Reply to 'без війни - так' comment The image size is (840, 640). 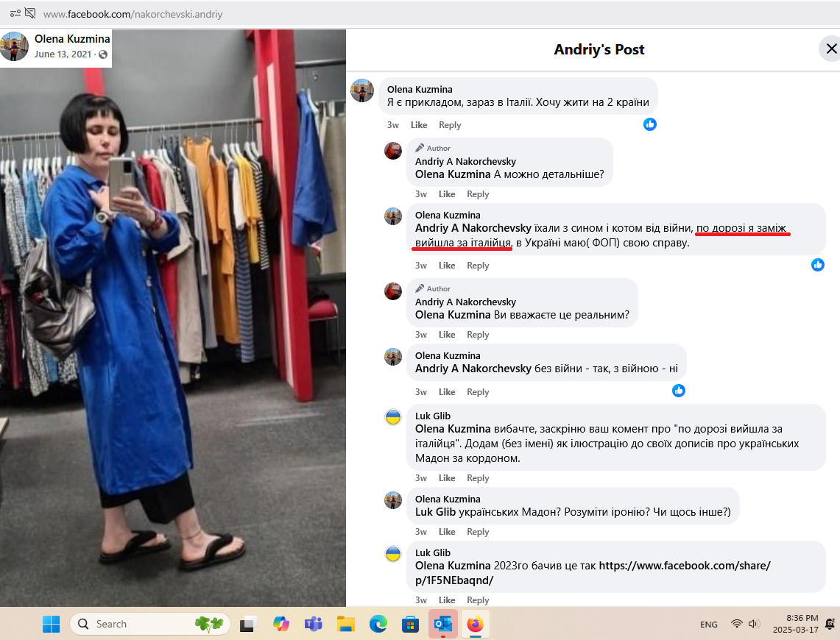[478, 392]
